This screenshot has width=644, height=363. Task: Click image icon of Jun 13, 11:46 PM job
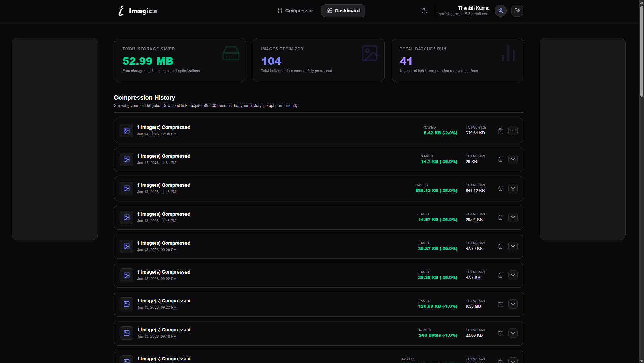[127, 188]
